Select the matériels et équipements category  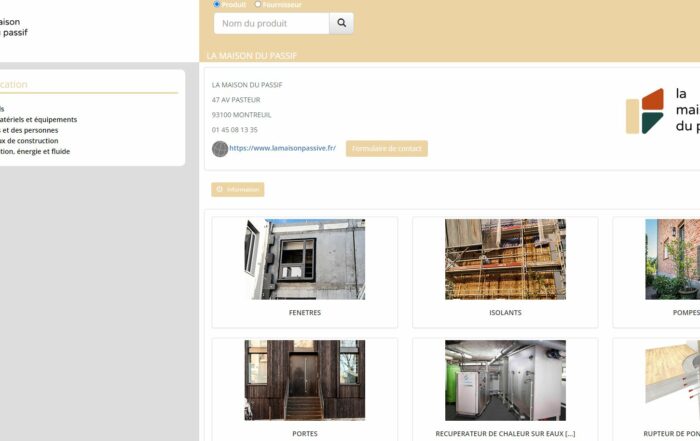click(40, 119)
